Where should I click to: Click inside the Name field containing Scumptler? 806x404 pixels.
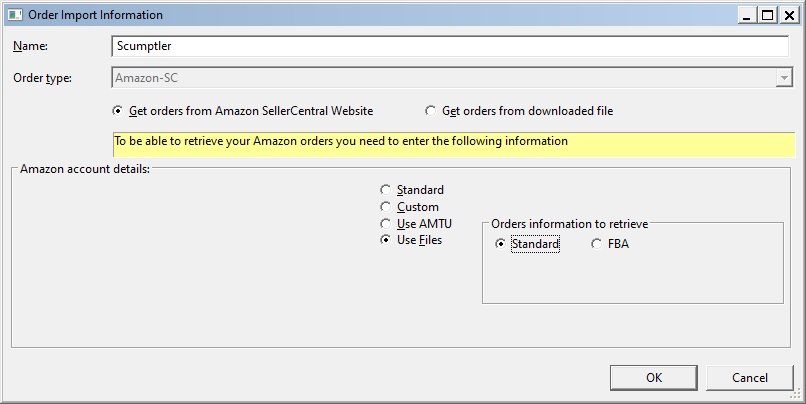click(x=450, y=46)
